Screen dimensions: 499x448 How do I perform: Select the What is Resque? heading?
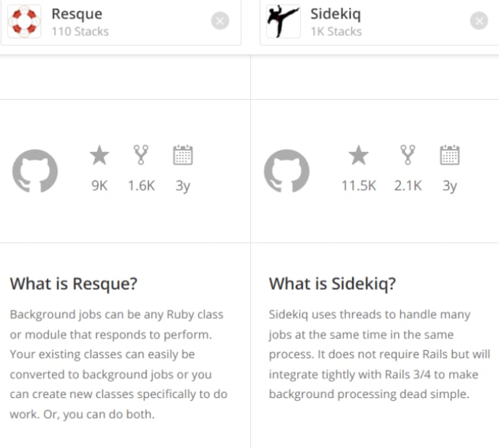pos(73,284)
